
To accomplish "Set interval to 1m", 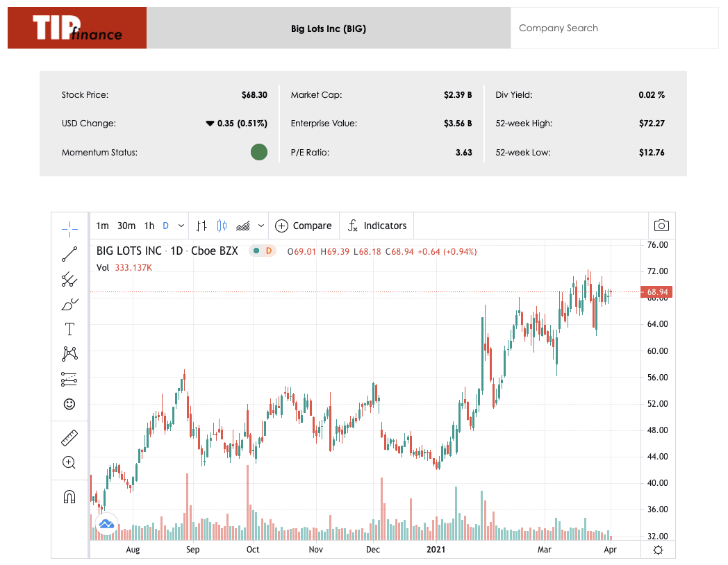I will (102, 226).
